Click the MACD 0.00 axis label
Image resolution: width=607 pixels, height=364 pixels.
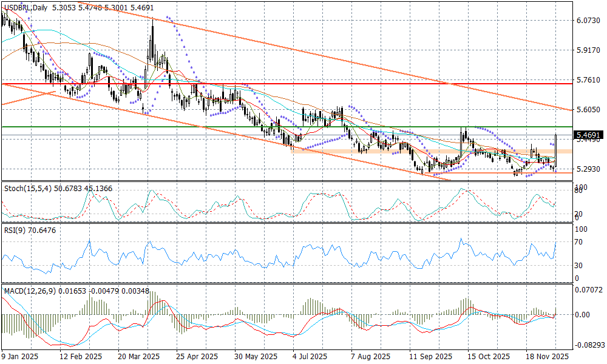[x=583, y=314]
